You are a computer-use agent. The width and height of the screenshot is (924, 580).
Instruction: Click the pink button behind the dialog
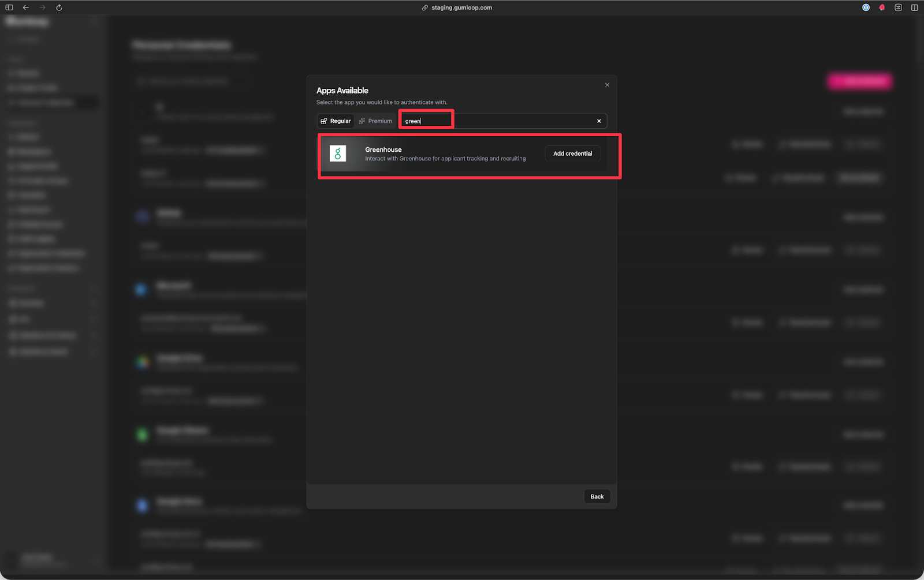[859, 81]
